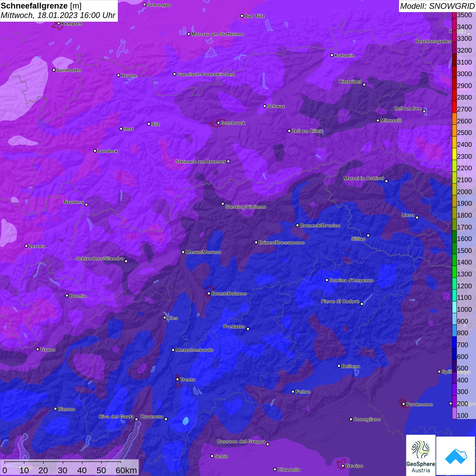Click the Imst label
The width and height of the screenshot is (476, 476).
click(129, 129)
